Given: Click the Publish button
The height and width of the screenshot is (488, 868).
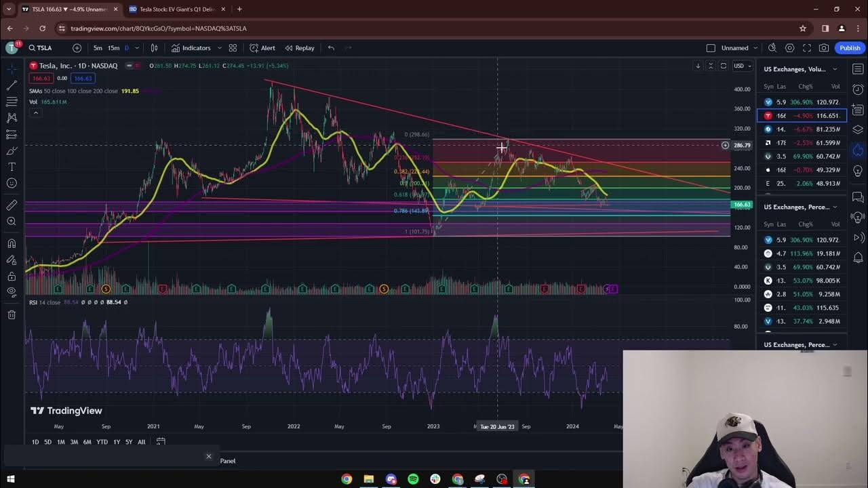Looking at the screenshot, I should tap(850, 48).
